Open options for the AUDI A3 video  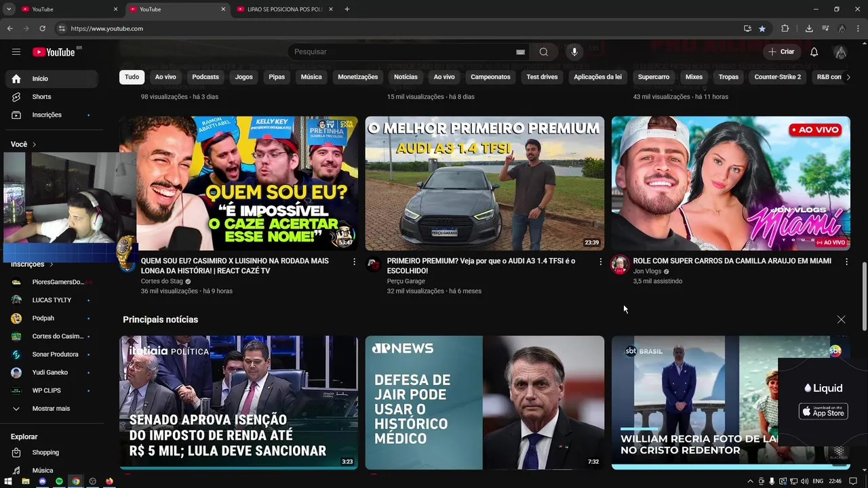pyautogui.click(x=600, y=262)
